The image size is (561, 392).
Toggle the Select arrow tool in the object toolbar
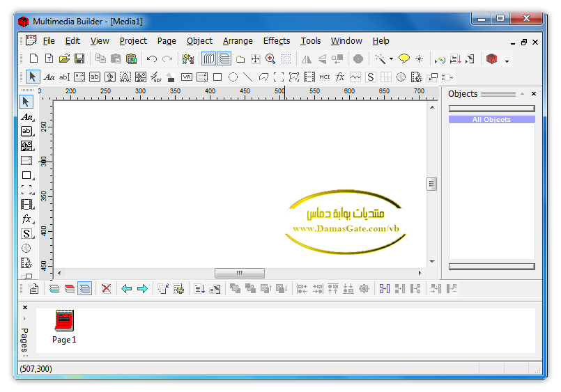pos(33,77)
